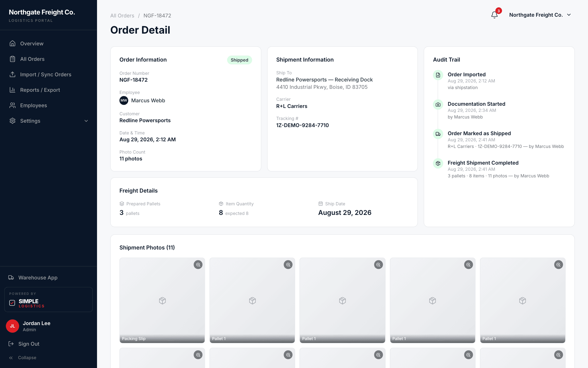Click the NGF-18472 breadcrumb
Screen dimensions: 588x368
(157, 15)
